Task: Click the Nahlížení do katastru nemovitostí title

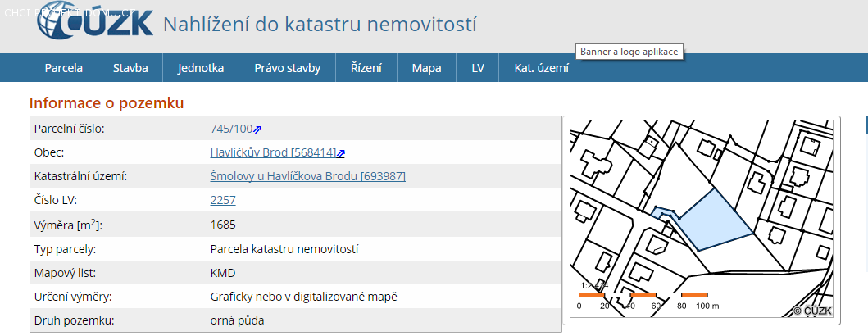Action: (320, 25)
